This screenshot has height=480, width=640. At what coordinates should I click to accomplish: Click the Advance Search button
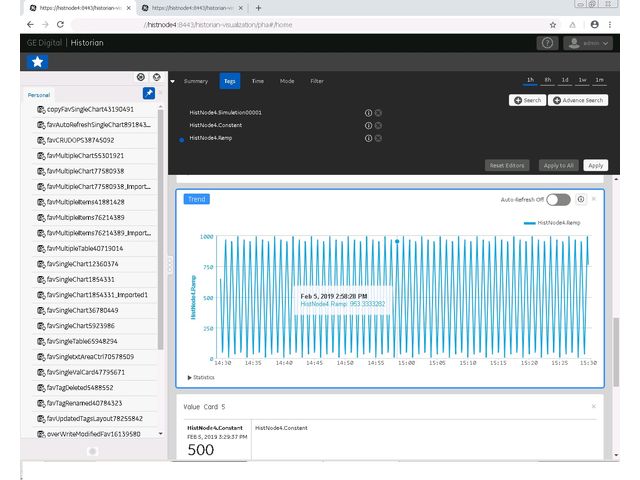(577, 100)
